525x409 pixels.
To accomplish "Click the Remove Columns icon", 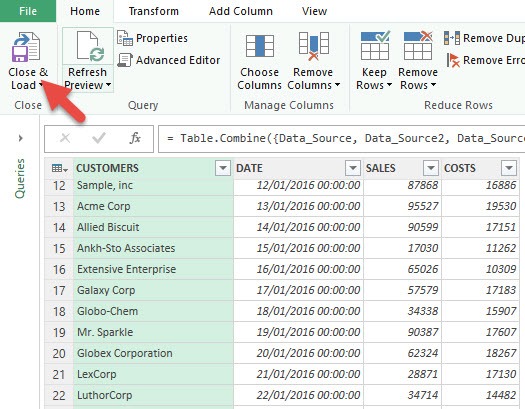I will click(x=313, y=46).
